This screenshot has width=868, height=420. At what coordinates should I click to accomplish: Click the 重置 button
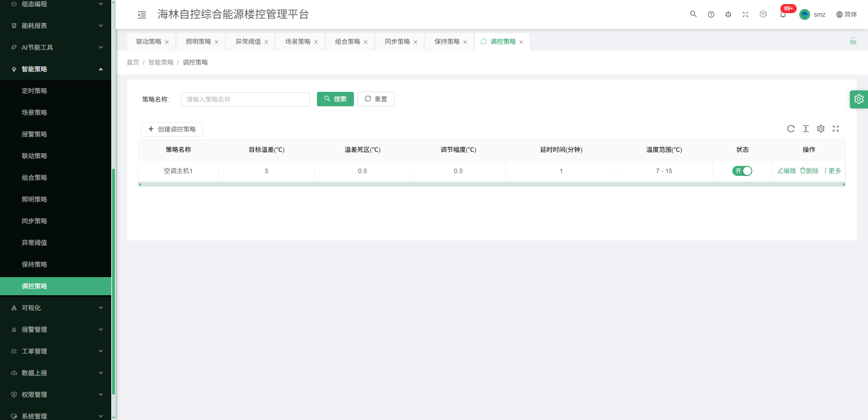point(376,99)
